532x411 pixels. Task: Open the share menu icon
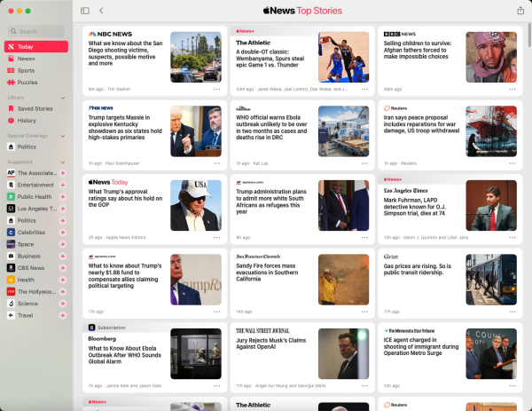tap(520, 11)
